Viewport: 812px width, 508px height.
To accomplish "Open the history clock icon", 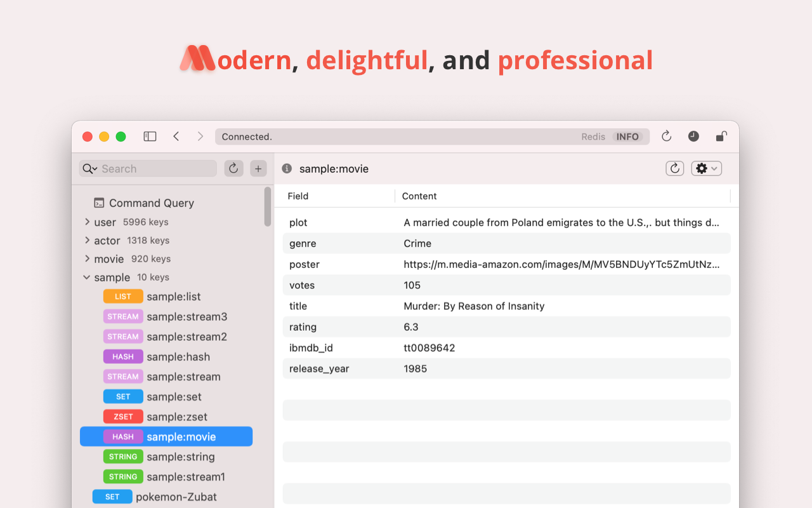I will (x=693, y=137).
